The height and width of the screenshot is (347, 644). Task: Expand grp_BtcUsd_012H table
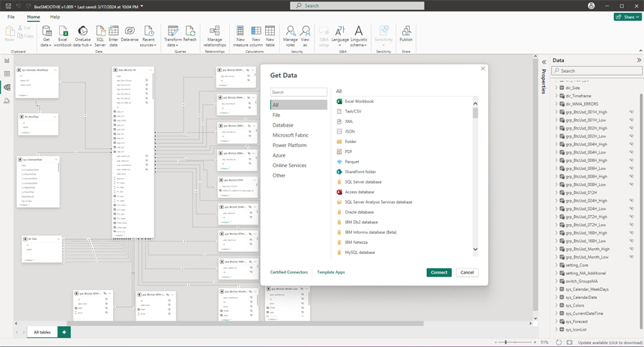pyautogui.click(x=556, y=193)
